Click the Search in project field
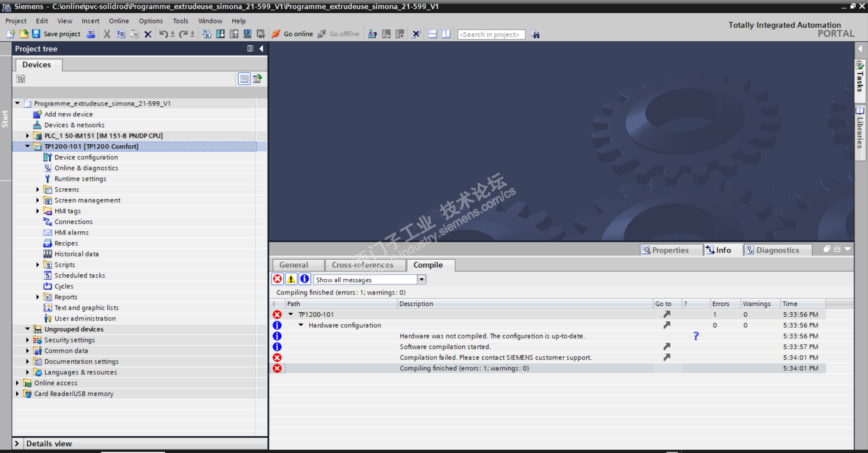 point(491,34)
